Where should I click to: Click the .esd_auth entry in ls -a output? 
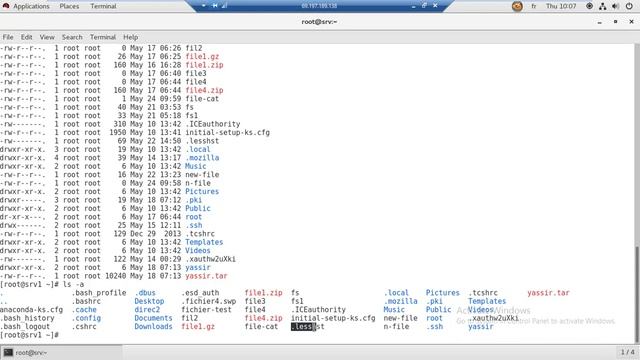[x=200, y=293]
